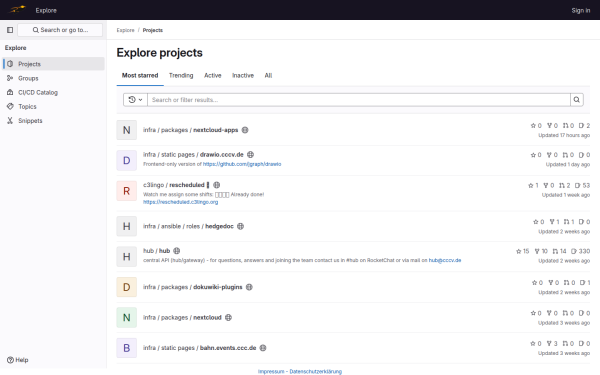Click the green nextcloud N avatar
600x375 pixels.
[127, 318]
